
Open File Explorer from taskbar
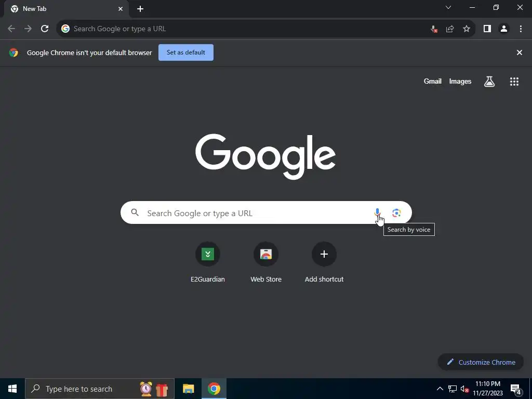coord(188,389)
